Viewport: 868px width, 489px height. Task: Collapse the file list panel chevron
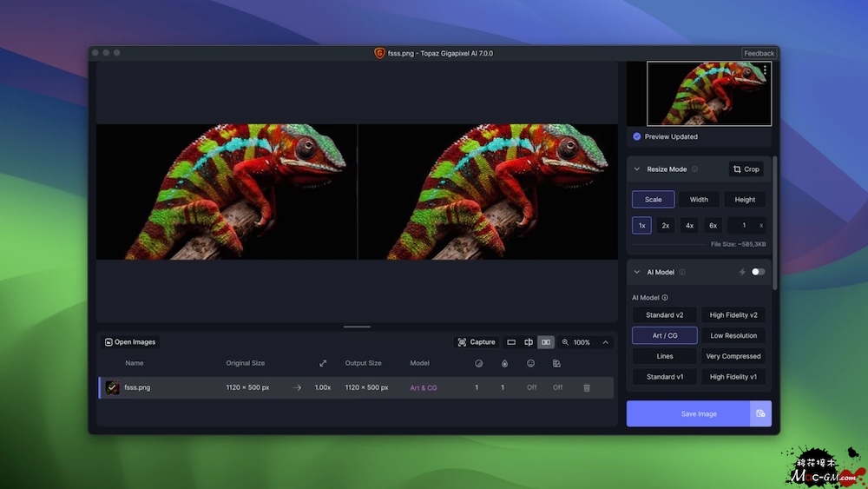coord(606,342)
